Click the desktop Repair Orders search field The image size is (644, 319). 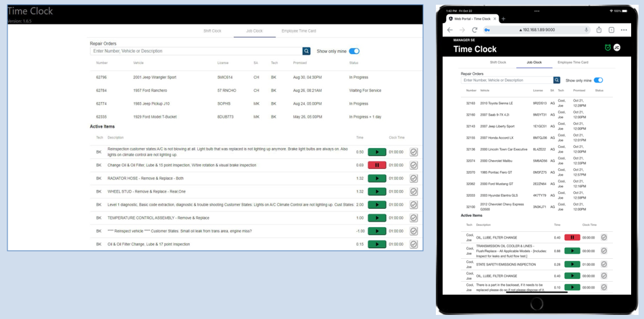tap(196, 51)
